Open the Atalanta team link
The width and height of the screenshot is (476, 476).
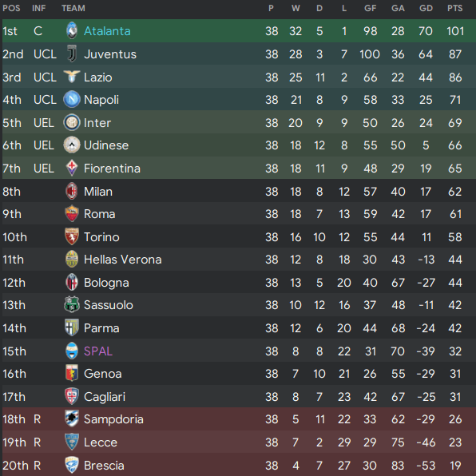[107, 31]
